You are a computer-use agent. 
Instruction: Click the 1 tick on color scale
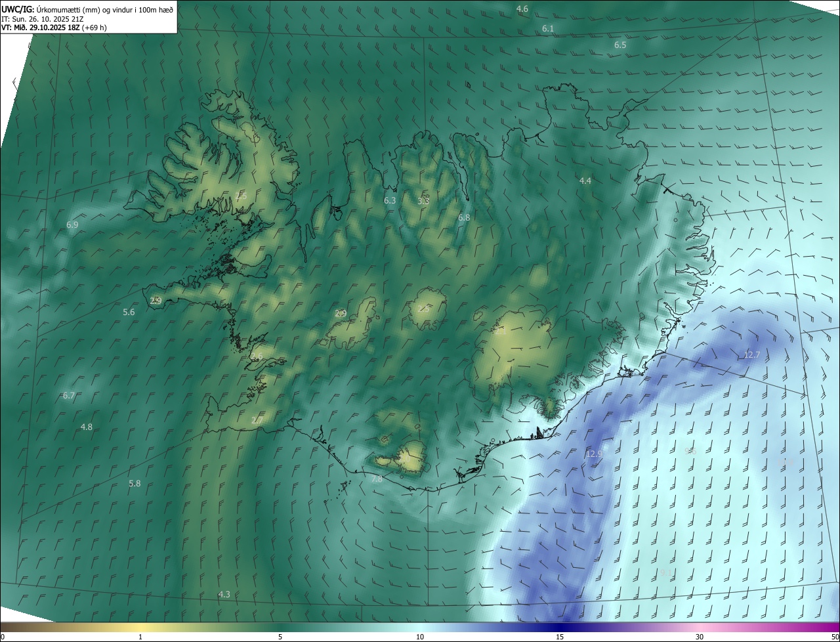tap(140, 637)
